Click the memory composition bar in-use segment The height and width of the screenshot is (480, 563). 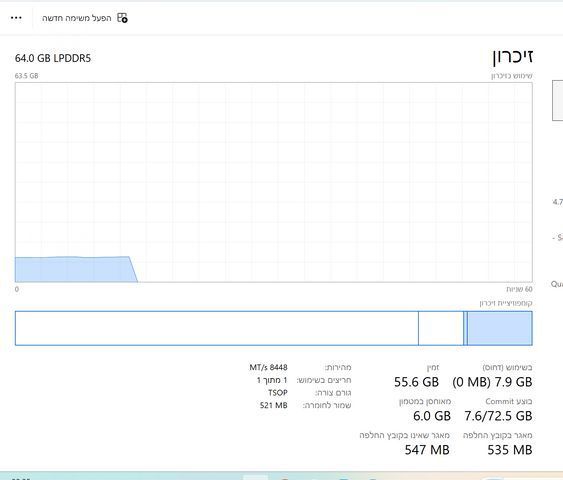(x=500, y=328)
